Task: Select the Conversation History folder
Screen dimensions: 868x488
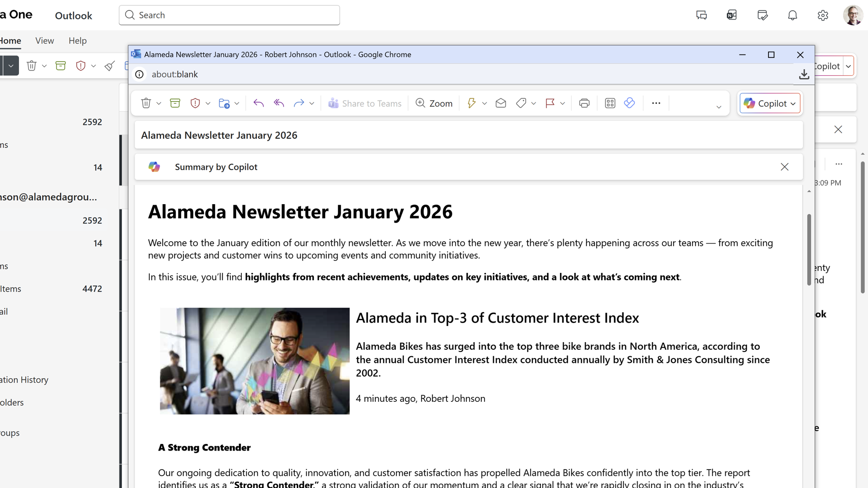Action: [x=24, y=380]
